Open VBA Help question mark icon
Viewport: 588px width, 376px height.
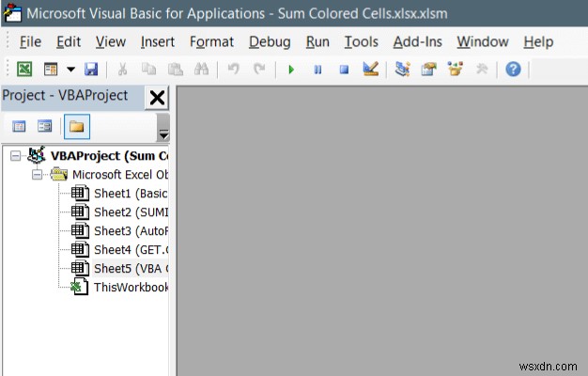tap(513, 70)
